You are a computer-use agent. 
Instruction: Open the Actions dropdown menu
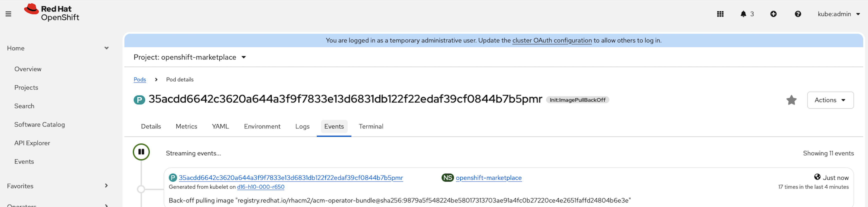click(830, 100)
